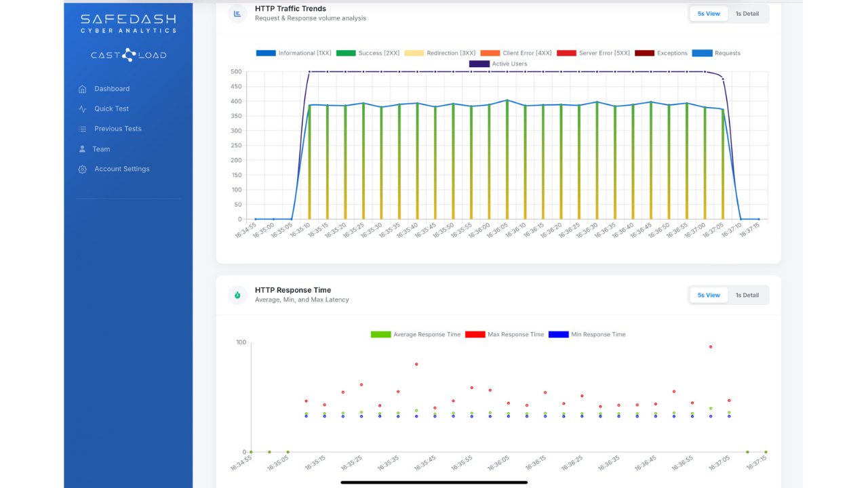Image resolution: width=868 pixels, height=488 pixels.
Task: Switch Response Time to 1s Detail
Action: point(747,295)
